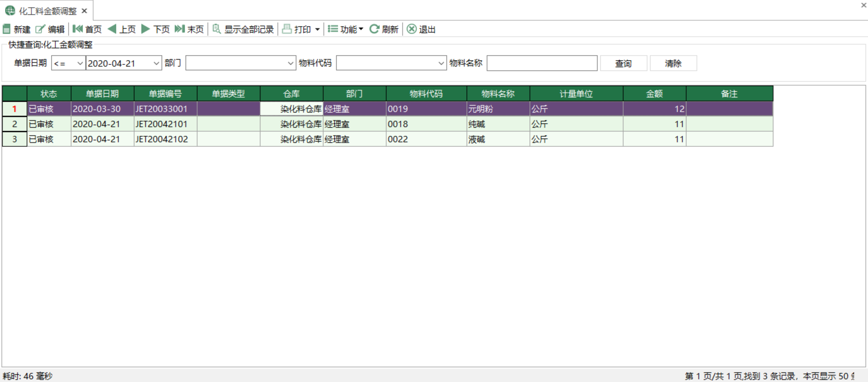Go to next page with 下页 arrow
868x382 pixels.
pyautogui.click(x=146, y=29)
